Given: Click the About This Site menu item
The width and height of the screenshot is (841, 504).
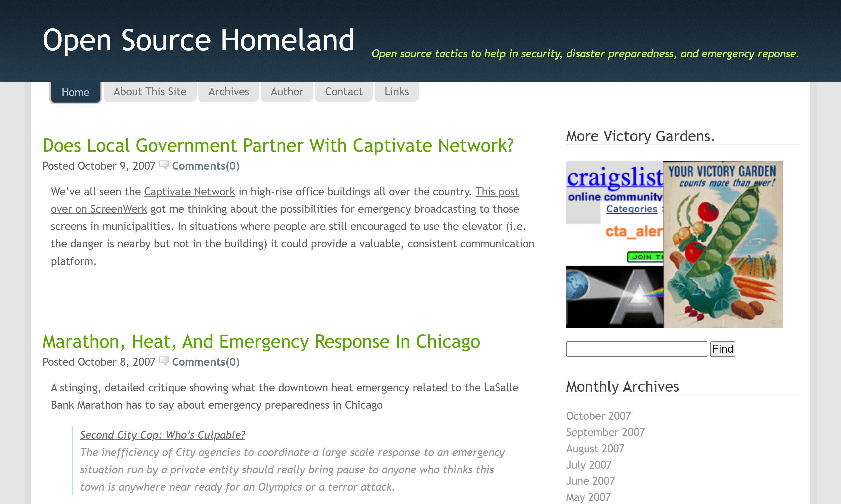Looking at the screenshot, I should click(150, 92).
